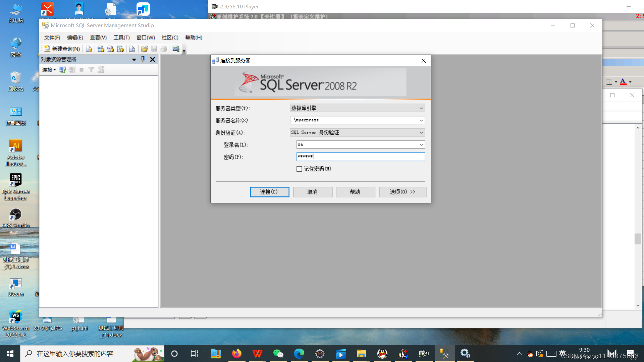Expand the server name (服务器名称) dropdown

coord(421,120)
